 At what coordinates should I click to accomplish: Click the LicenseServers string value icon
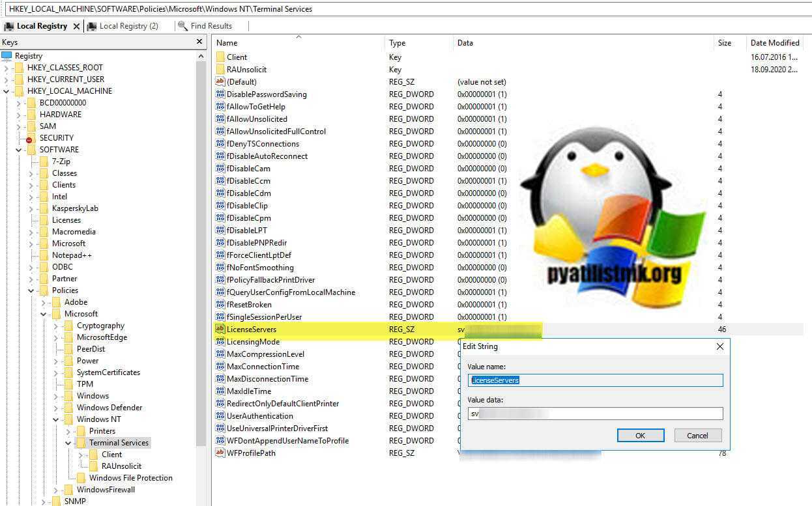point(220,330)
